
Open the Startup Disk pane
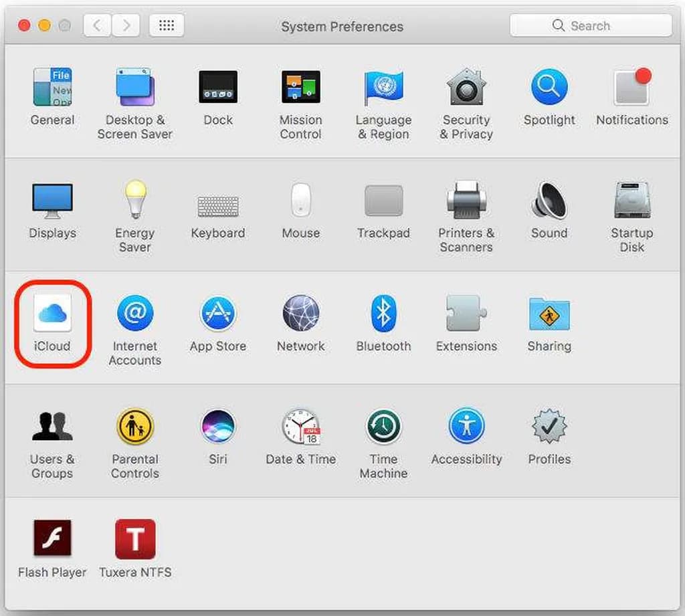[631, 200]
